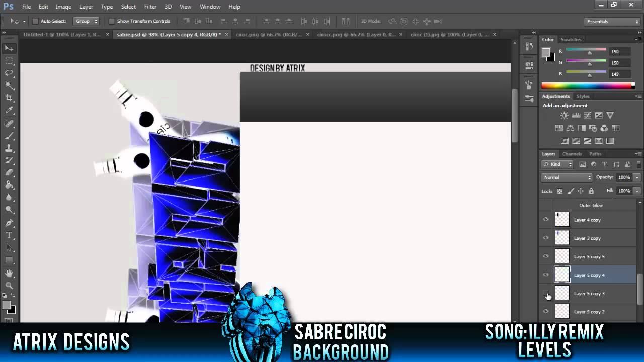Switch to the Swatches tab
The height and width of the screenshot is (362, 644).
tap(571, 39)
